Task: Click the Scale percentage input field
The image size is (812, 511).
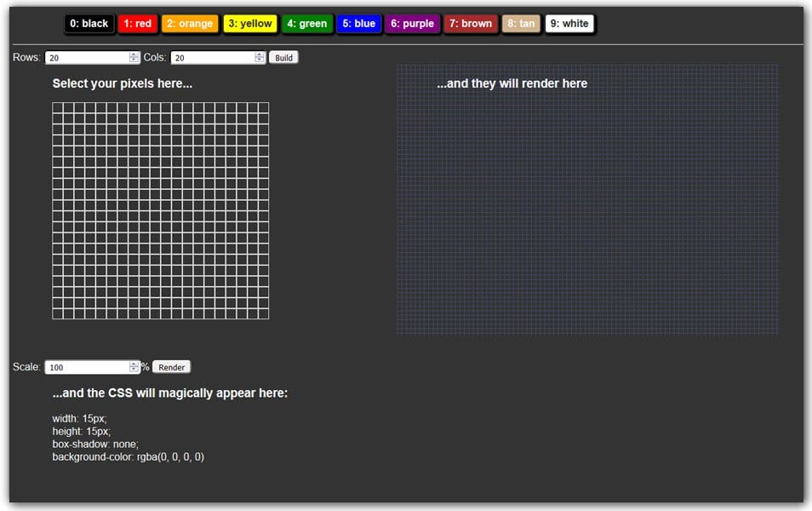Action: coord(85,366)
